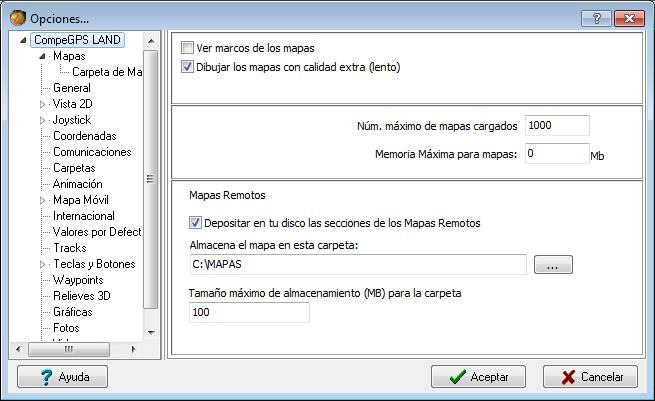Screen dimensions: 655x401
Task: Select the Tracks options entry
Action: [69, 248]
